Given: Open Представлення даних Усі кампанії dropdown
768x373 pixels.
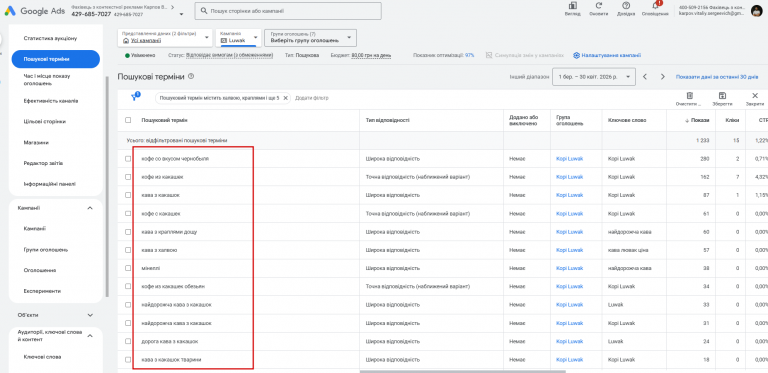Looking at the screenshot, I should pos(166,38).
